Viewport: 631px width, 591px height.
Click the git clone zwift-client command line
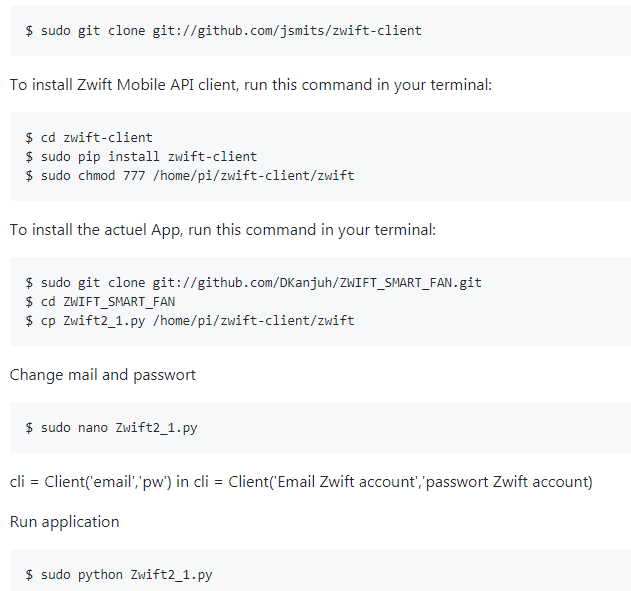223,31
